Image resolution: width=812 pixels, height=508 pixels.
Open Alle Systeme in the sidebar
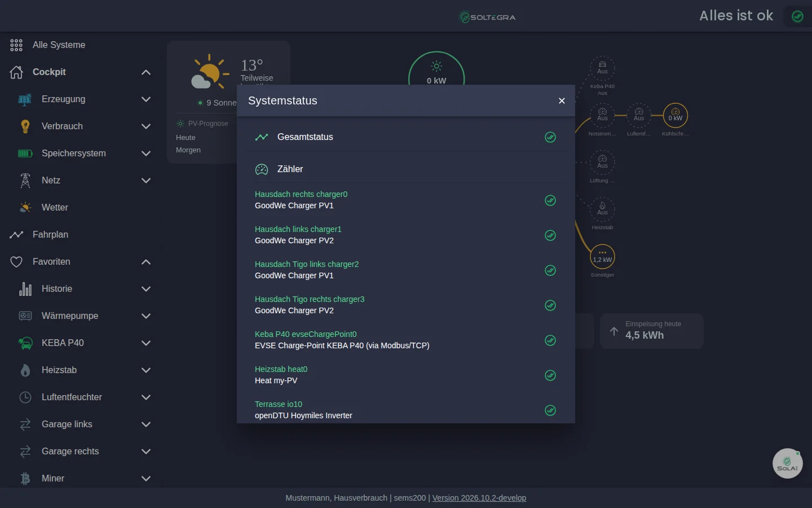[x=80, y=45]
